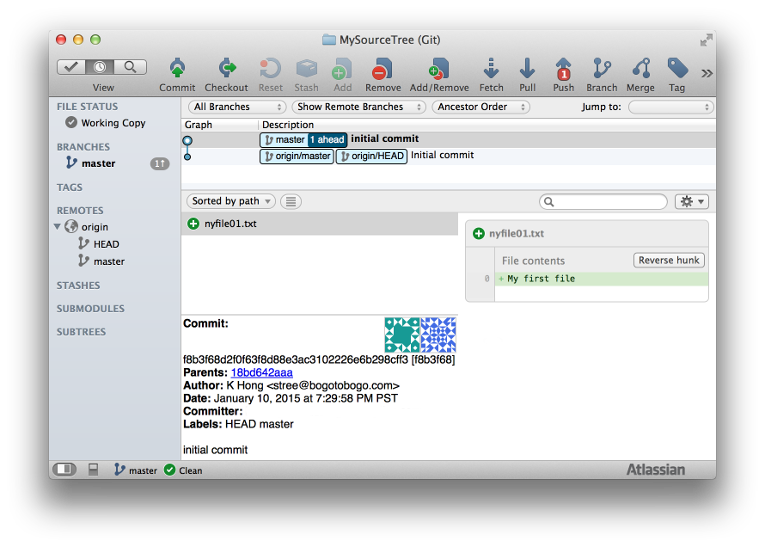The width and height of the screenshot is (765, 547).
Task: Click the Push icon with badge 1
Action: 564,68
